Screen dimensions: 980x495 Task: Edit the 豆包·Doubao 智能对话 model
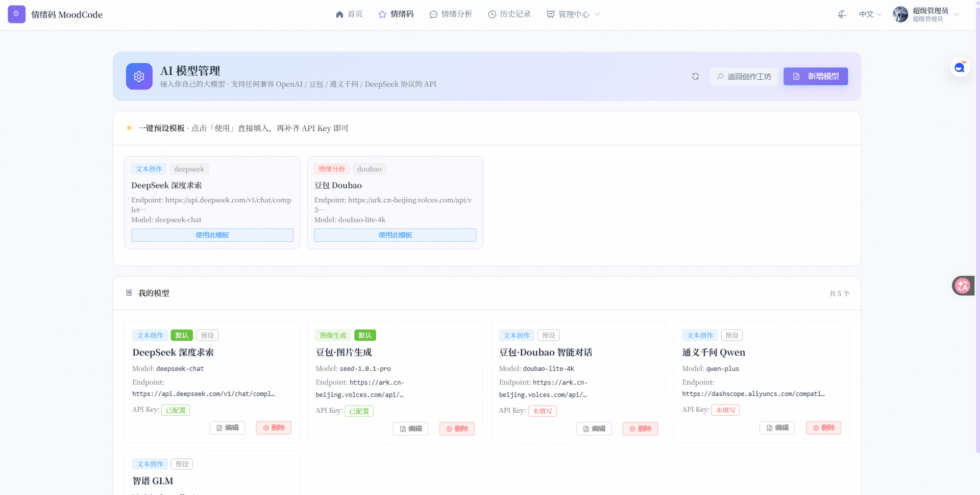pyautogui.click(x=594, y=429)
